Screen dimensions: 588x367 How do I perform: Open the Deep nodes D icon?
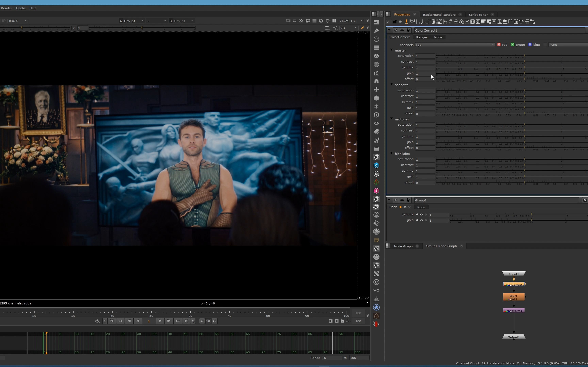(376, 115)
